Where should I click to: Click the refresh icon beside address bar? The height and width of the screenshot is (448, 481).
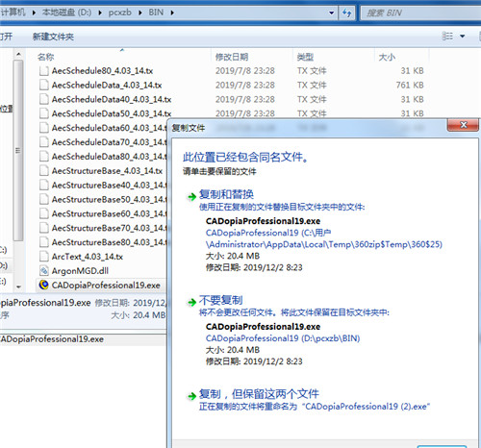click(x=346, y=12)
